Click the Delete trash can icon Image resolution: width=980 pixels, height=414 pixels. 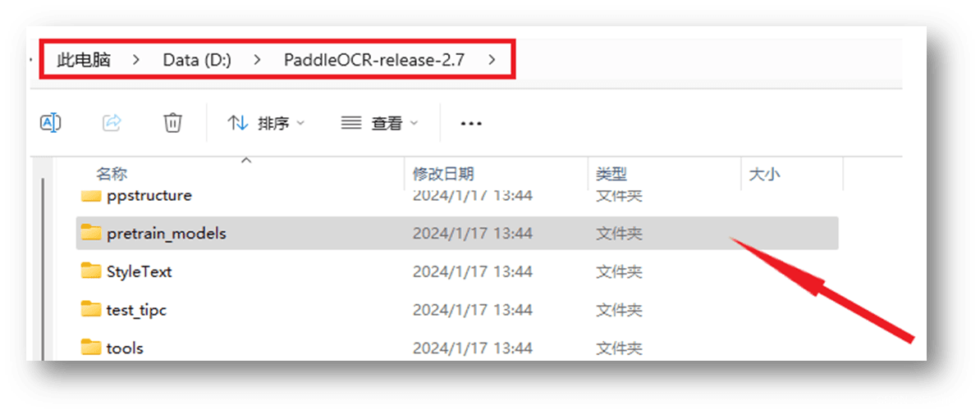tap(172, 122)
